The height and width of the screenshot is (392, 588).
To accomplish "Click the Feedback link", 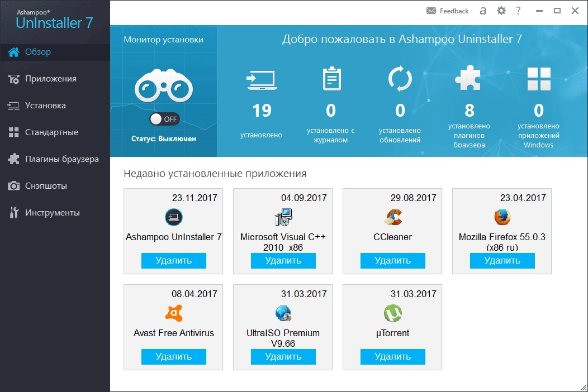I will 454,11.
